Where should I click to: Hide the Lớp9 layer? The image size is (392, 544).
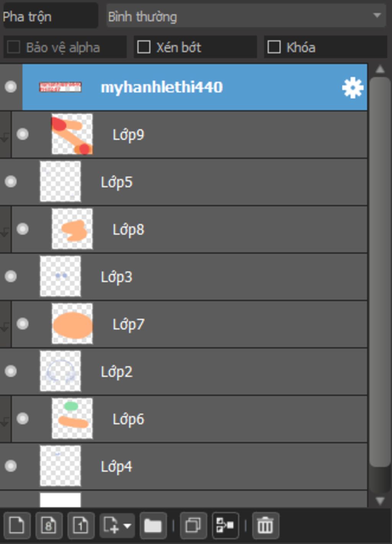23,134
